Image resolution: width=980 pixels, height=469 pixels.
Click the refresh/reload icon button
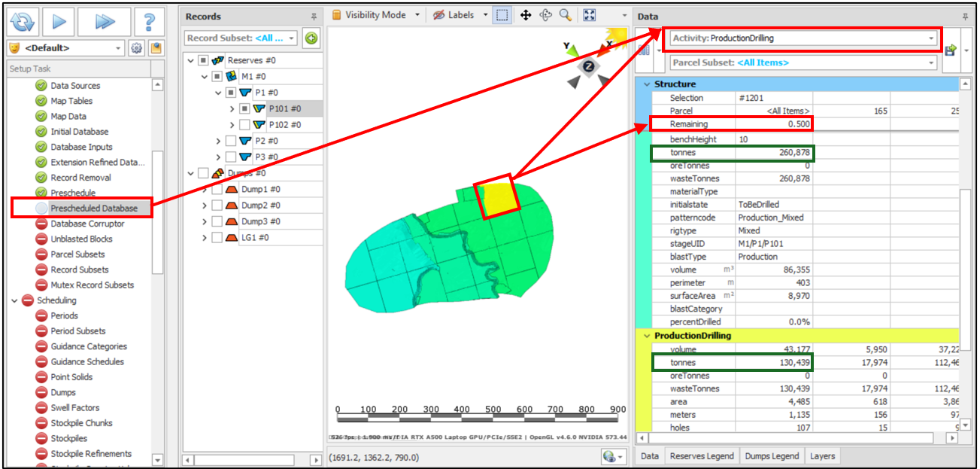coord(23,23)
